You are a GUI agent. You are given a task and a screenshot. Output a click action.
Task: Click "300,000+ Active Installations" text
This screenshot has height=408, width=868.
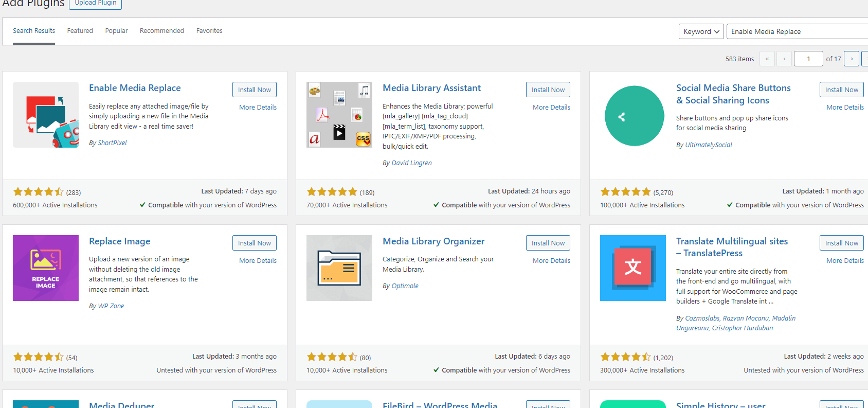(642, 370)
